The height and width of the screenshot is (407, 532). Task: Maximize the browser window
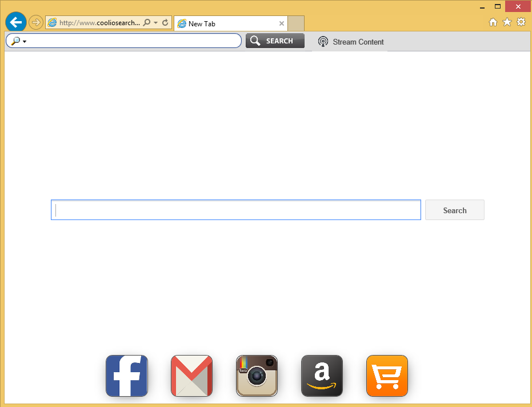coord(498,6)
